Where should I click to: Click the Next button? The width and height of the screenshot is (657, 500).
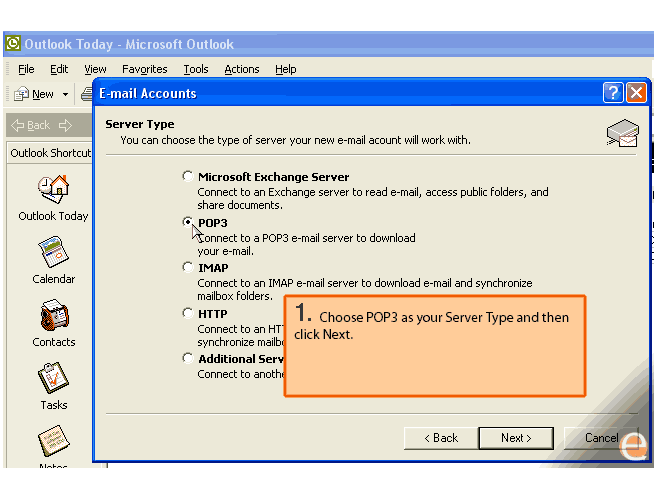[x=516, y=438]
